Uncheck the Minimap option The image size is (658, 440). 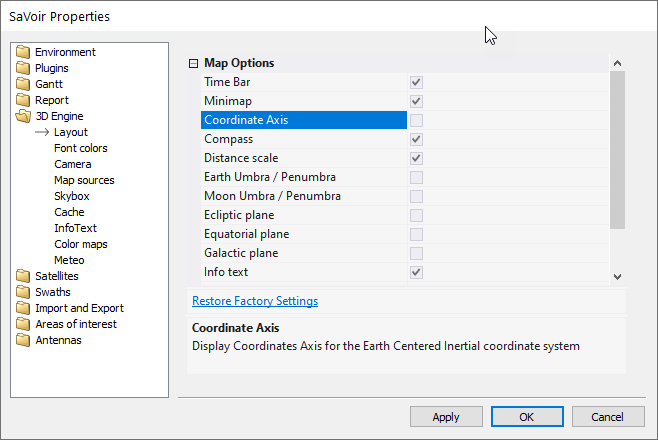(x=416, y=101)
